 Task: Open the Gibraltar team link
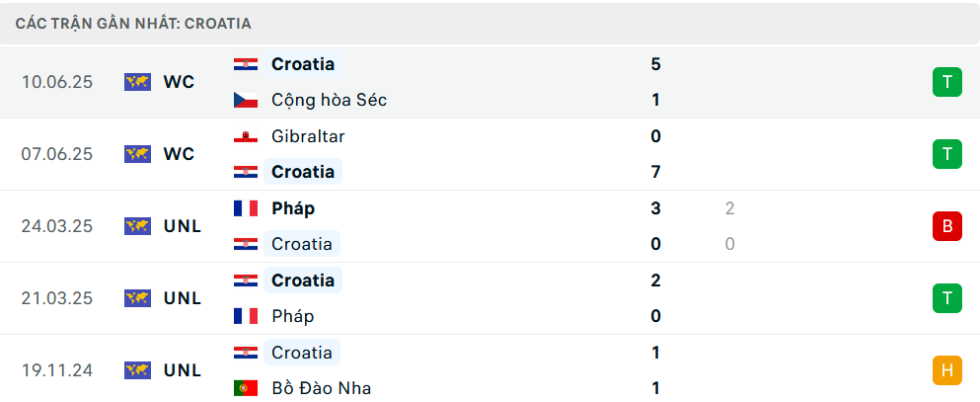tap(308, 136)
